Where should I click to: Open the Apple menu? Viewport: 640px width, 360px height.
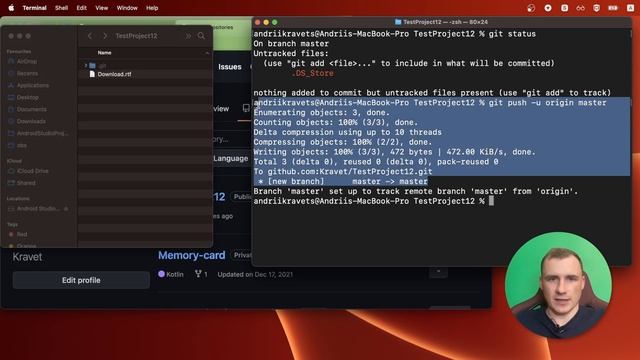point(11,8)
